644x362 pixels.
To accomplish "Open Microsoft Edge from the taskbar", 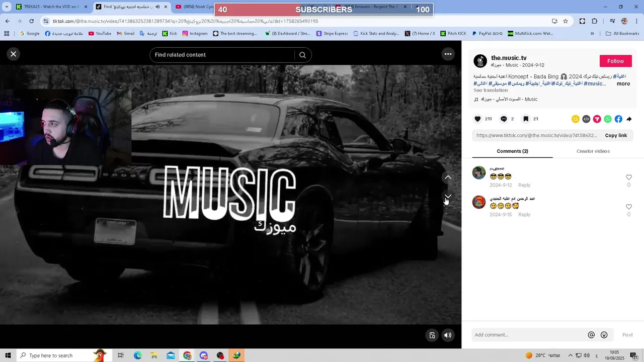I will [137, 355].
